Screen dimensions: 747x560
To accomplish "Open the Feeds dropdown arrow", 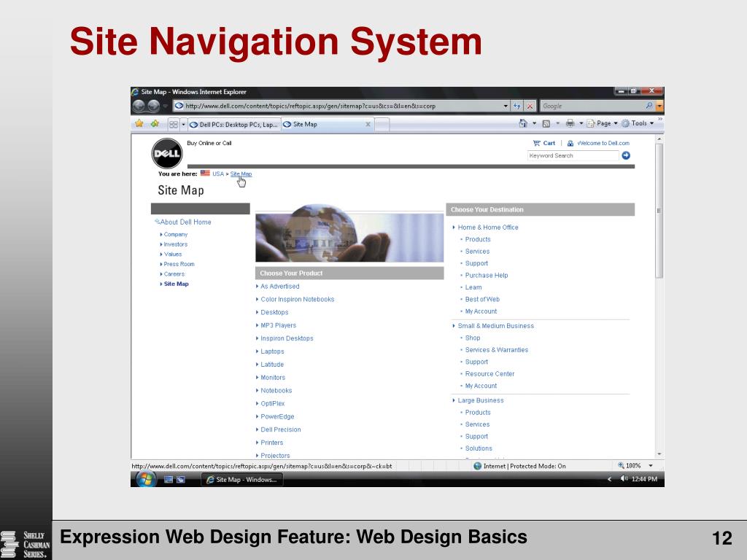I will tap(557, 123).
